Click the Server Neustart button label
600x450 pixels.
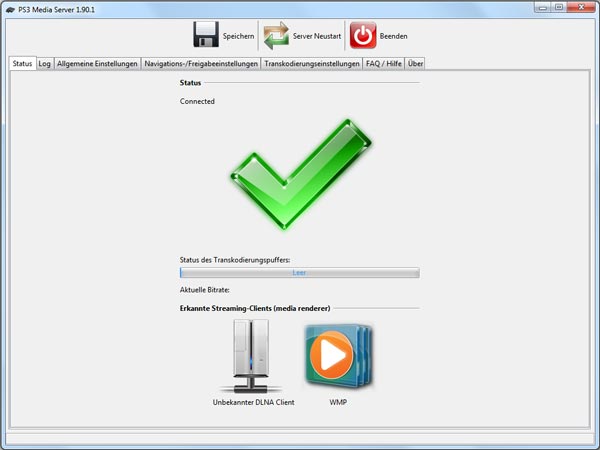coord(317,36)
